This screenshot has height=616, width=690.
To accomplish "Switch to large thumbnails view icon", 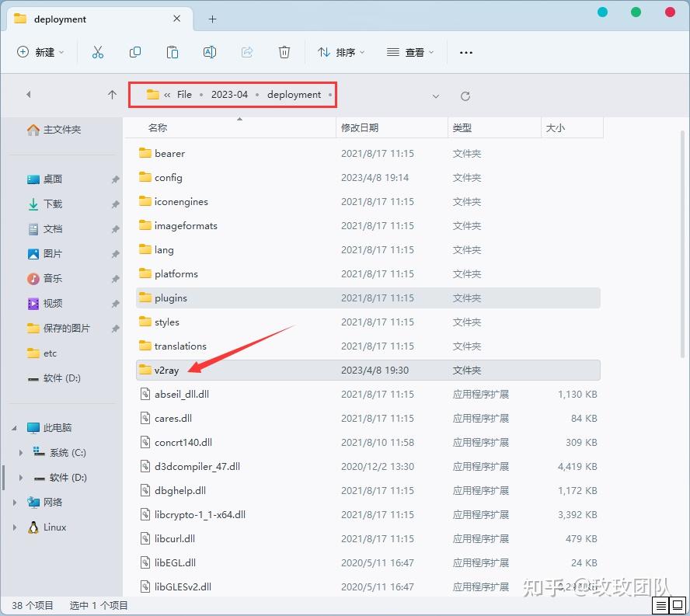I will pos(678,606).
